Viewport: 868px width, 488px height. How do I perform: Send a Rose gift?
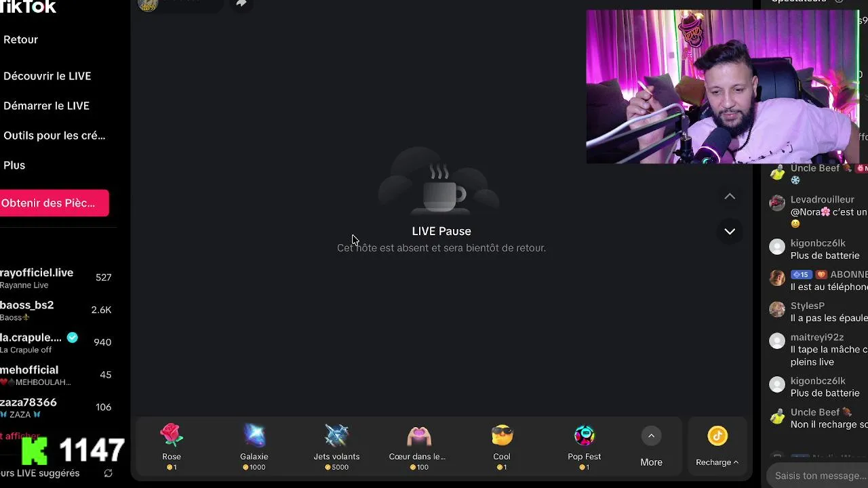[172, 447]
